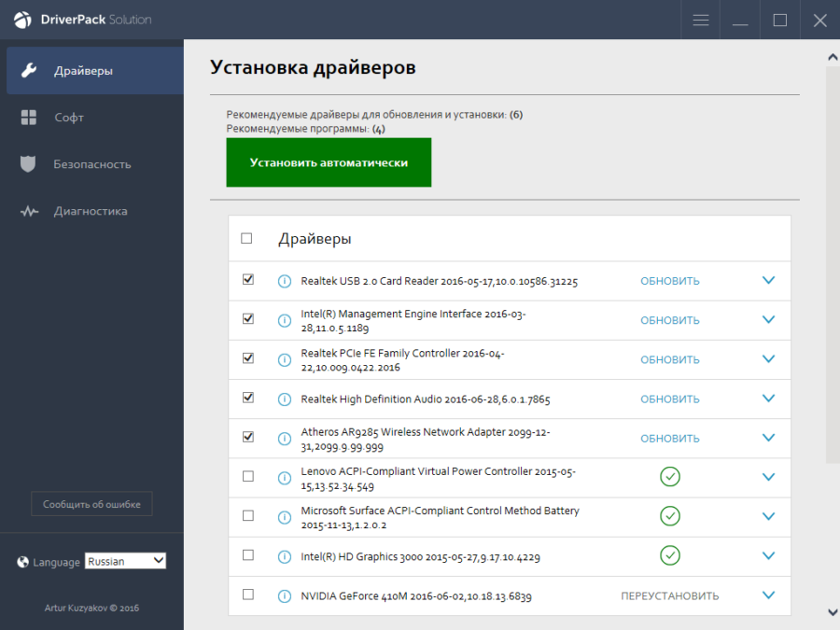
Task: Click the green Установить автоматически button
Action: [329, 162]
